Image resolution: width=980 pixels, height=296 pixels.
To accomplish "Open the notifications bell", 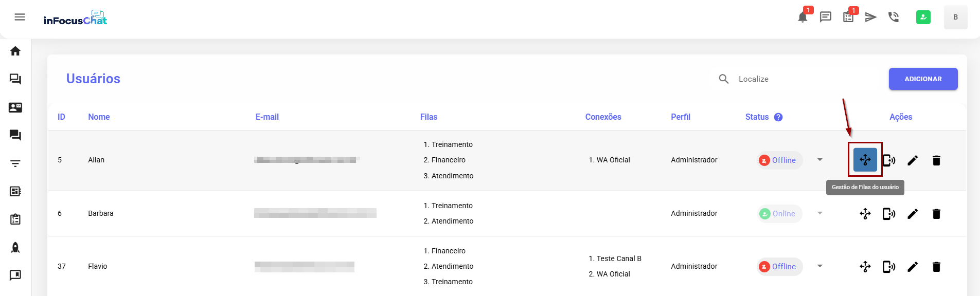I will 802,17.
